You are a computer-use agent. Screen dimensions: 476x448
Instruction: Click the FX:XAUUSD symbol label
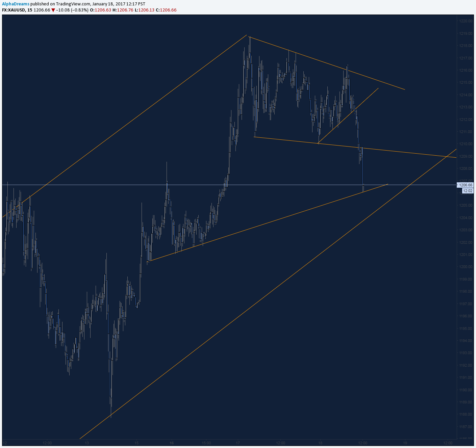[14, 10]
